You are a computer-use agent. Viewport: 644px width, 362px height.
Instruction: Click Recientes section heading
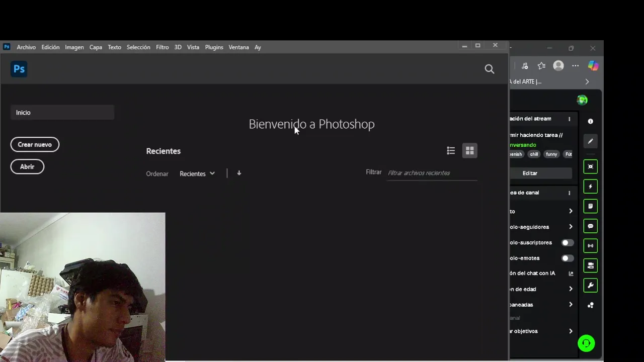163,151
